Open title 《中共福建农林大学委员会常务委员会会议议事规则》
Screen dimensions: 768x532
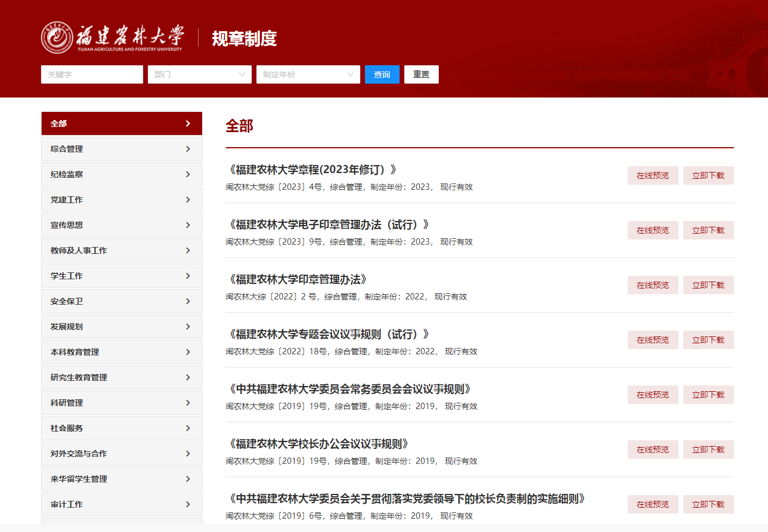click(349, 389)
